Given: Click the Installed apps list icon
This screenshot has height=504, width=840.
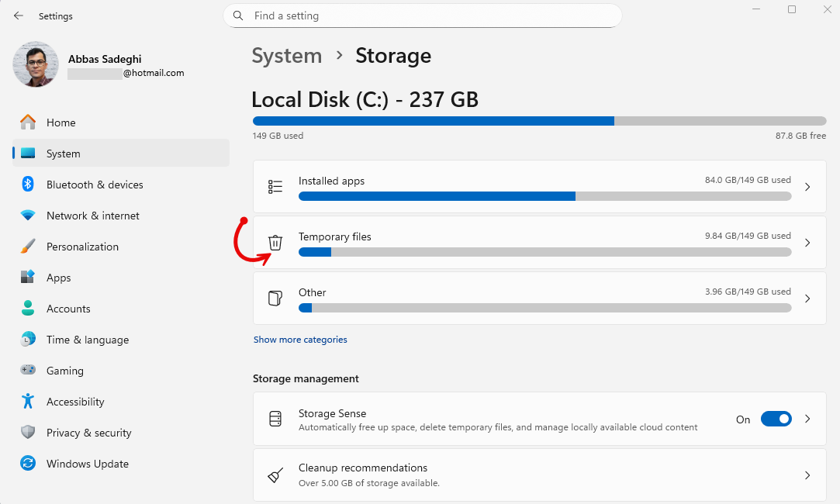Looking at the screenshot, I should pos(275,187).
